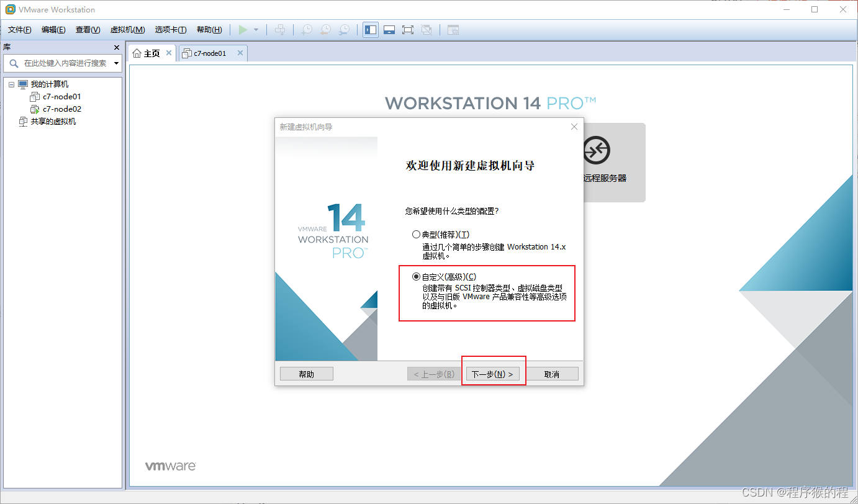The width and height of the screenshot is (858, 504).
Task: Select 我的计算机 in the Library tree
Action: [50, 84]
